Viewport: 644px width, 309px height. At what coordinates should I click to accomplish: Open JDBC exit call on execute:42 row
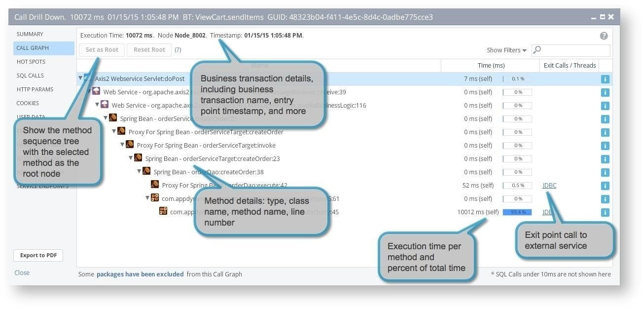click(549, 186)
